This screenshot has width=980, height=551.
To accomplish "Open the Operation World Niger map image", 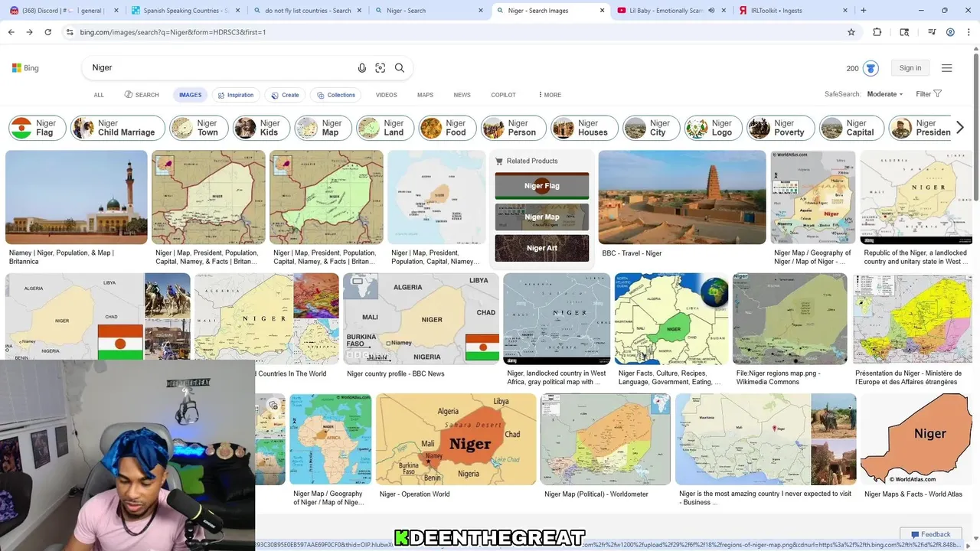I will 456,439.
